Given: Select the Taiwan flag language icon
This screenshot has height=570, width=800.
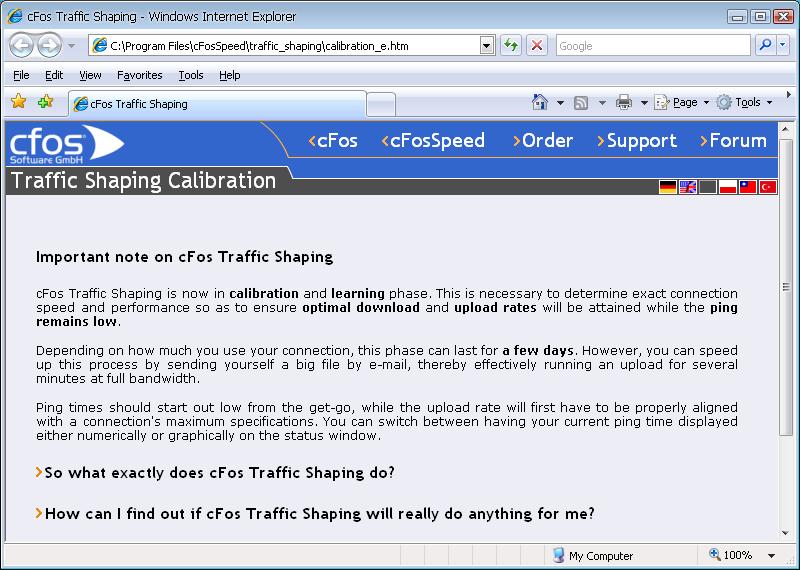Looking at the screenshot, I should [x=748, y=187].
